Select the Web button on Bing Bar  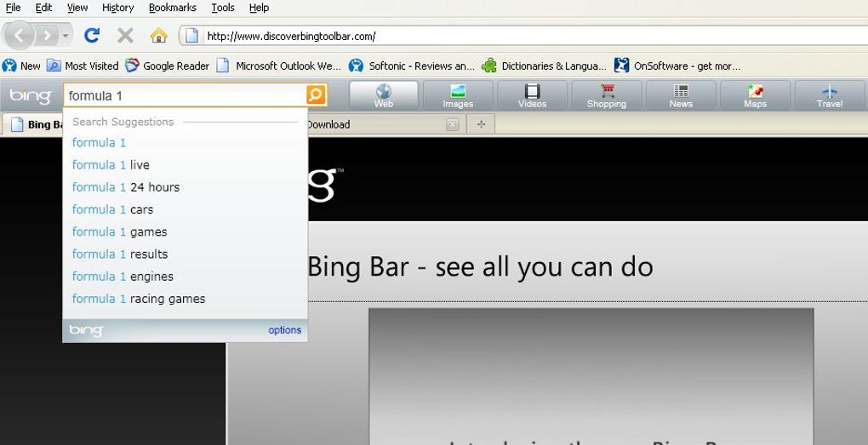coord(384,95)
